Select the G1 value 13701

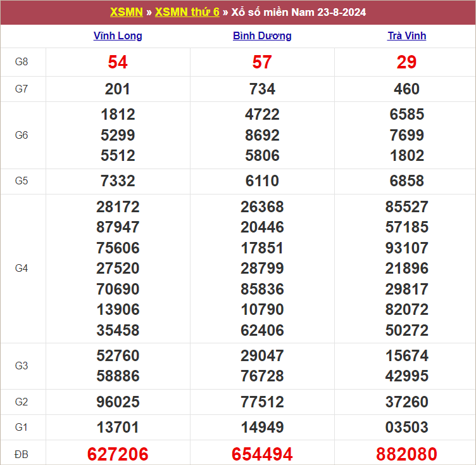pos(118,428)
